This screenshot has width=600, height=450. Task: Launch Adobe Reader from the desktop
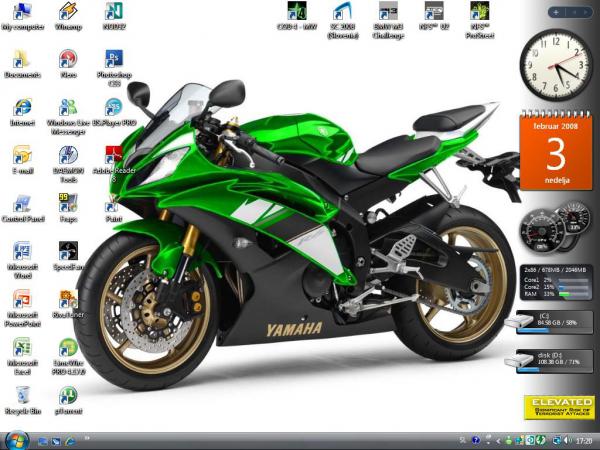coord(114,157)
